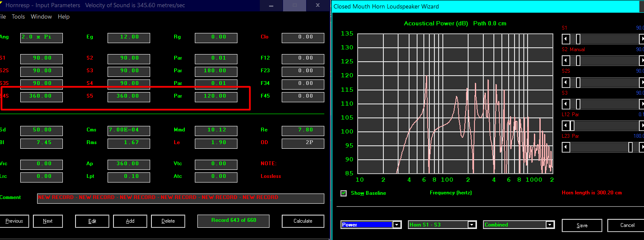Click the S4 input field
Screen dimensions: 644x240
pyautogui.click(x=129, y=84)
